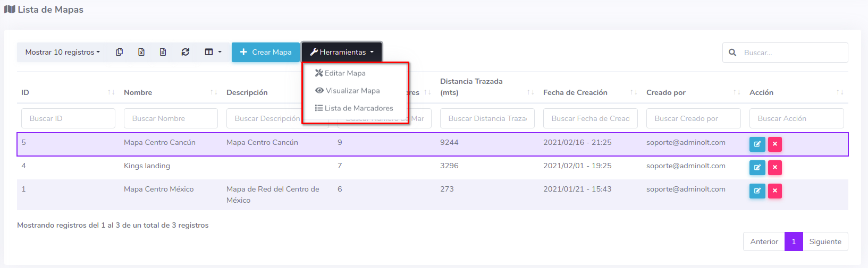
Task: Toggle sort order for Fecha de Creación
Action: pyautogui.click(x=634, y=92)
